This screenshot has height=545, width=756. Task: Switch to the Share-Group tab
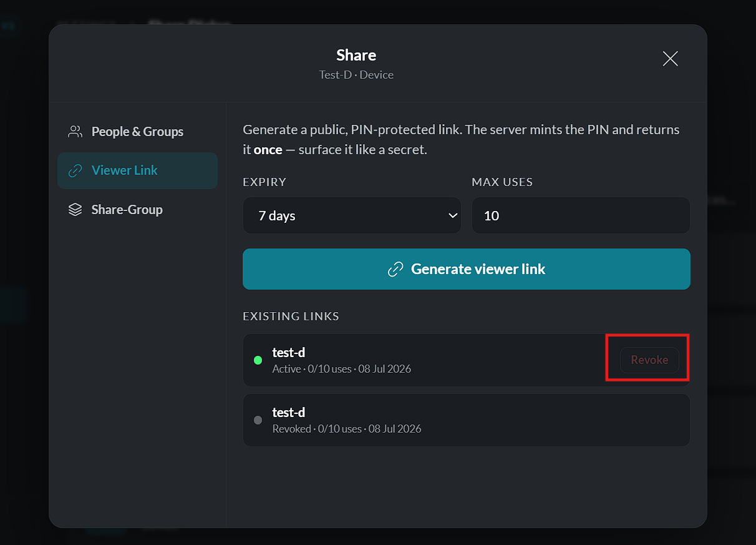(137, 210)
